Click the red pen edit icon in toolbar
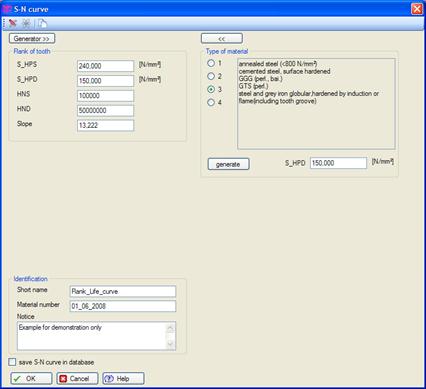Viewport: 426px width, 389px height. 13,23
